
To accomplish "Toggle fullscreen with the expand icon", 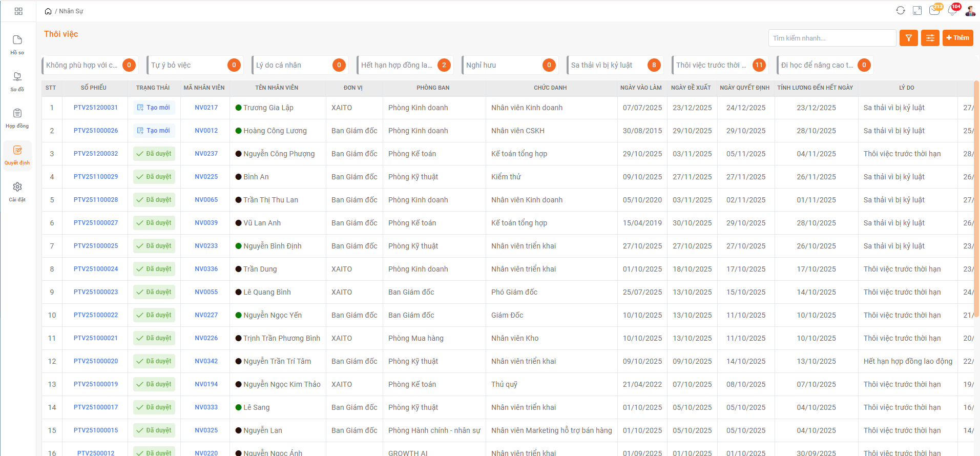I will (917, 11).
